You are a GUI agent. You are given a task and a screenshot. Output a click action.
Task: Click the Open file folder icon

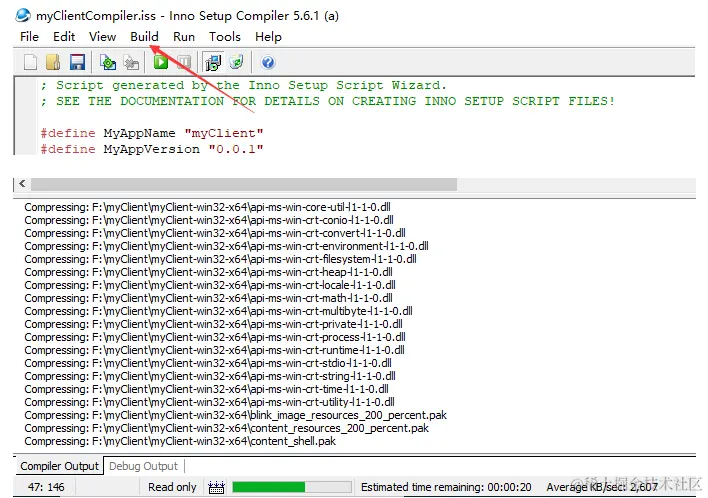click(53, 62)
